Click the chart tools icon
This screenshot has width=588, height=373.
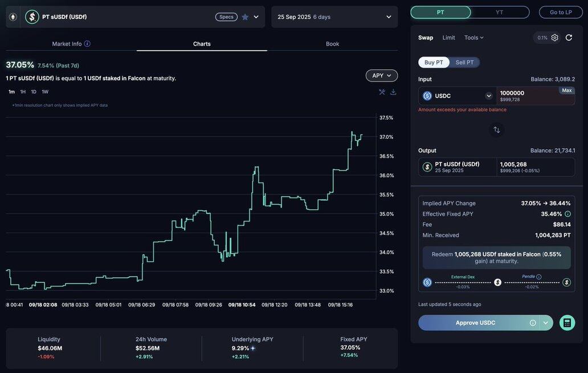point(382,92)
